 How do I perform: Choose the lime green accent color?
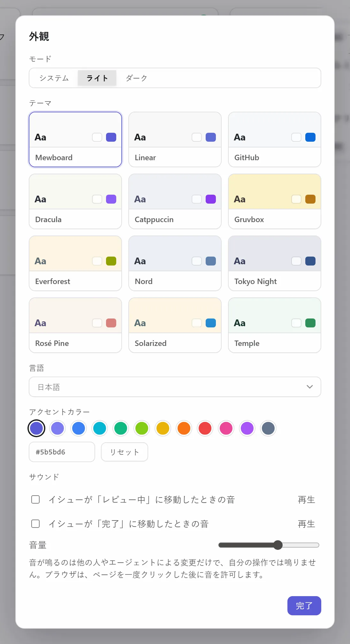click(x=142, y=428)
